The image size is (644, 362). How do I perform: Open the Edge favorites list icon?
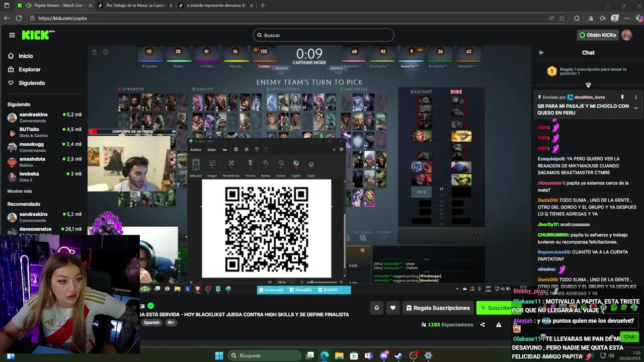click(x=602, y=18)
